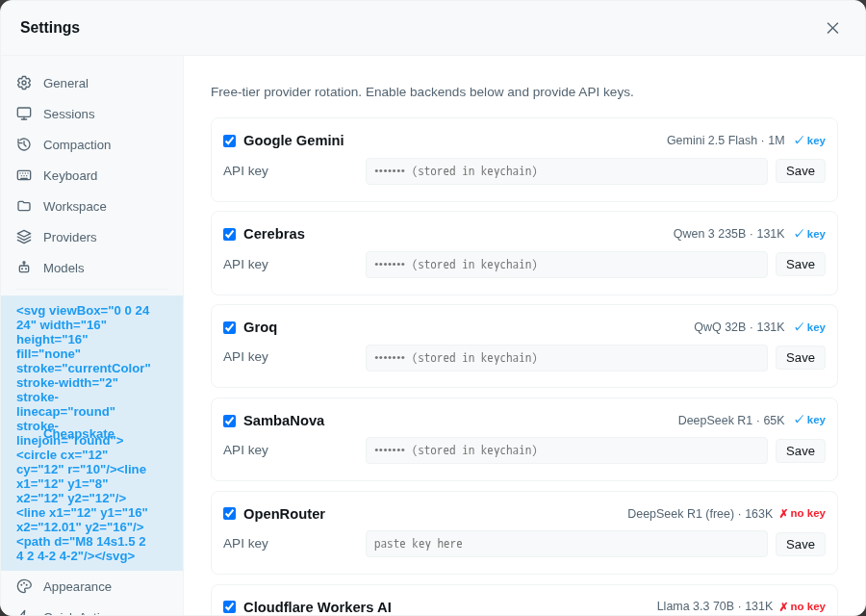Click 'DeepSeek R1 · 65K' label
This screenshot has height=616, width=866.
(x=731, y=421)
